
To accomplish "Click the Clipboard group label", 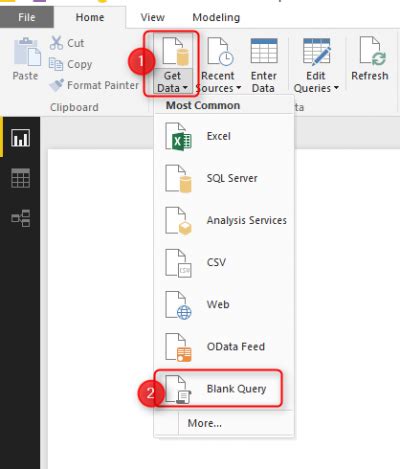I will 74,107.
